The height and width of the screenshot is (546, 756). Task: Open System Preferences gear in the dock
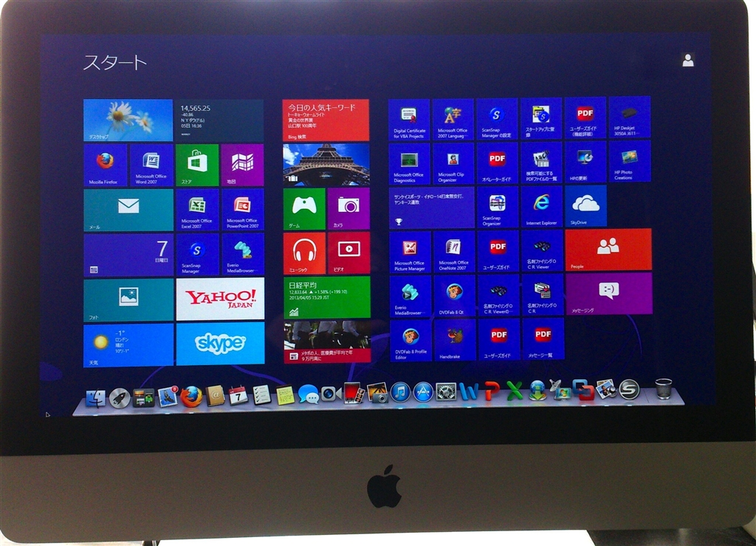[x=446, y=392]
